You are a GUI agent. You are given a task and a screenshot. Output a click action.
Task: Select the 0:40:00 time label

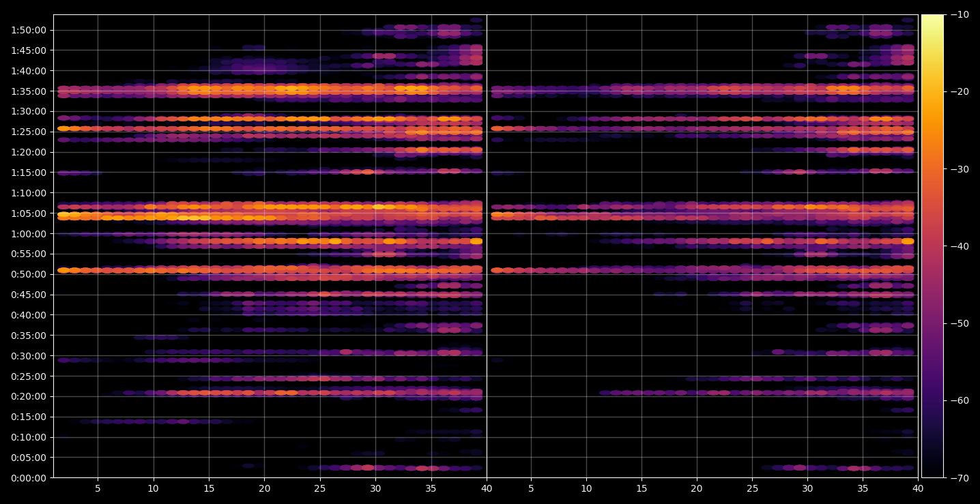[x=29, y=315]
